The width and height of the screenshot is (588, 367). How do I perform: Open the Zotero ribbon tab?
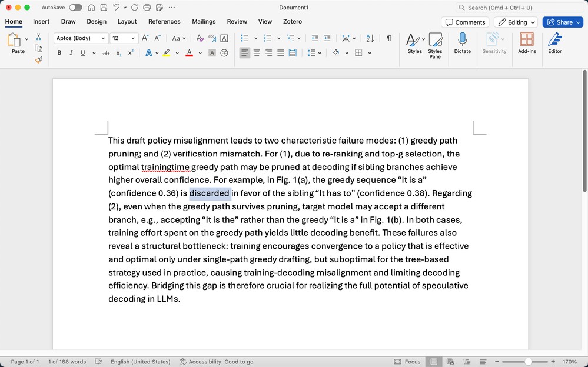[292, 22]
